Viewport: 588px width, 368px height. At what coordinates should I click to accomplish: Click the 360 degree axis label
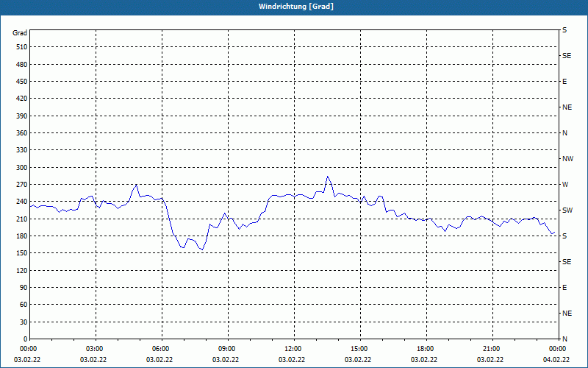coord(21,133)
